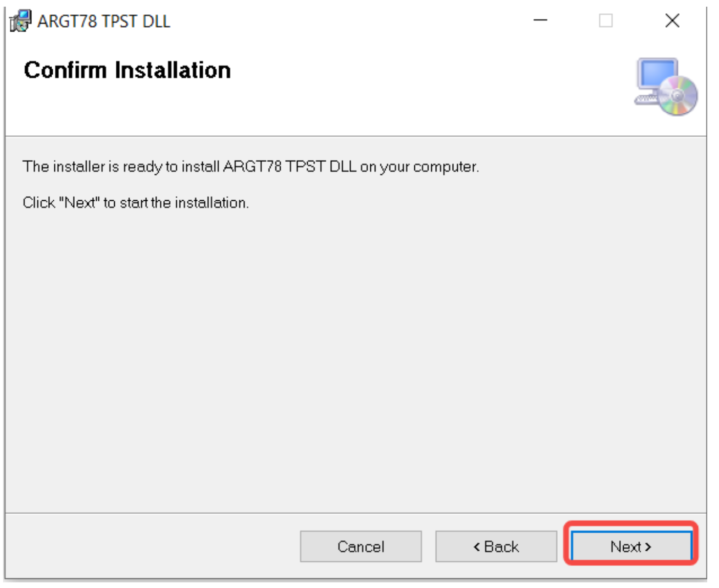Click the right chevron on the Next button
Viewport: 719px width, 588px height.
pyautogui.click(x=648, y=547)
